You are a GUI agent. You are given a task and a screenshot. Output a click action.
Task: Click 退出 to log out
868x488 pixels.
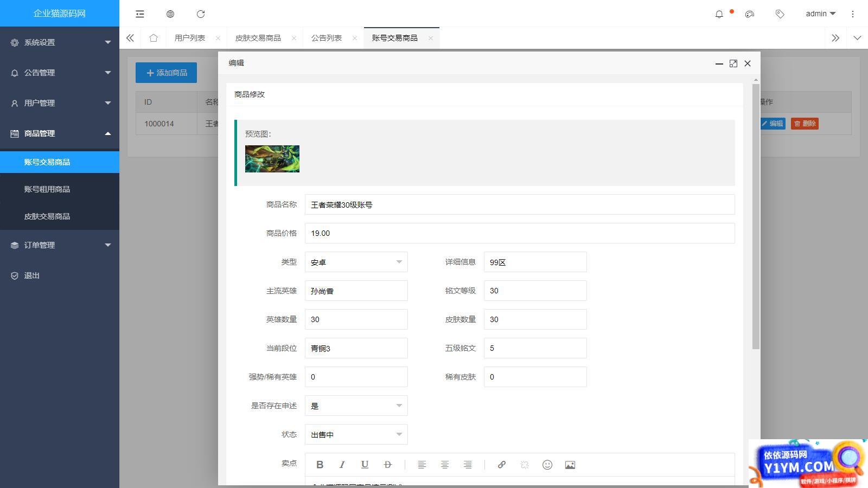[x=60, y=275]
